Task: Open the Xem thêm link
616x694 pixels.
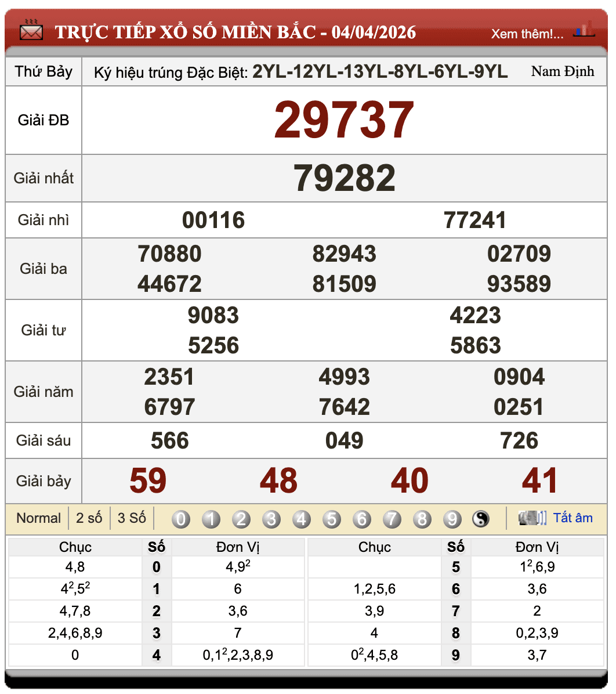Action: pos(527,34)
